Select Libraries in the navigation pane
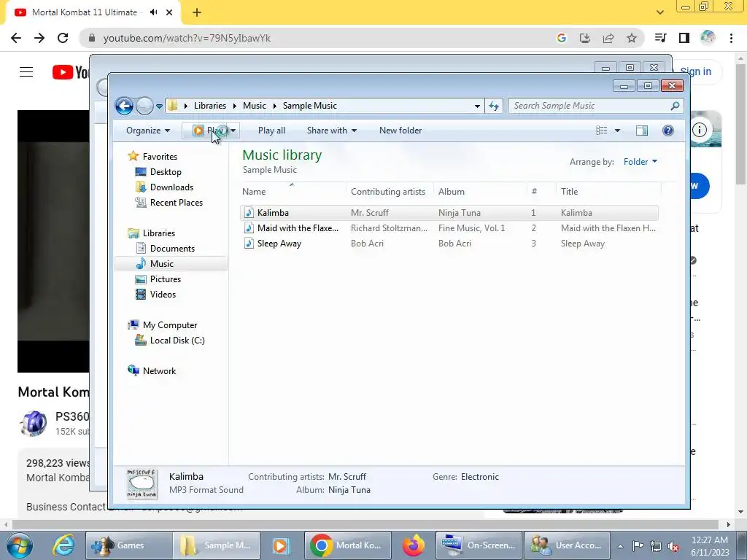 pos(158,233)
